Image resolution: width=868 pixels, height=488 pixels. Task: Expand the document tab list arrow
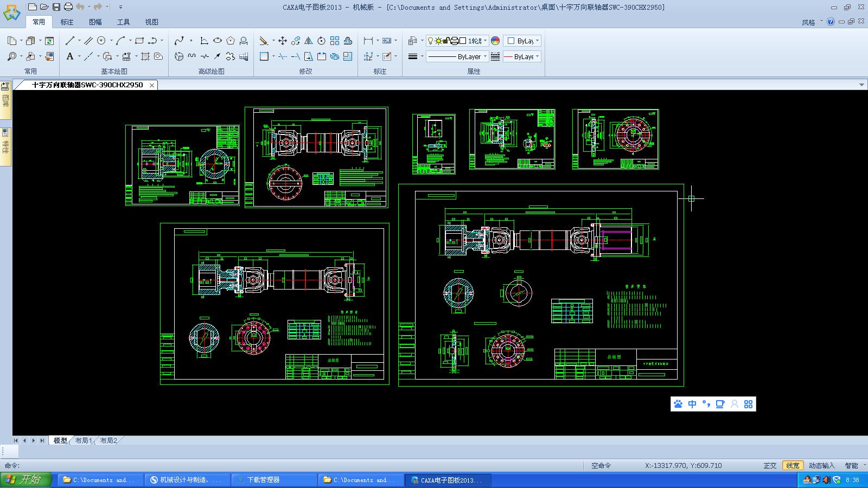point(861,85)
